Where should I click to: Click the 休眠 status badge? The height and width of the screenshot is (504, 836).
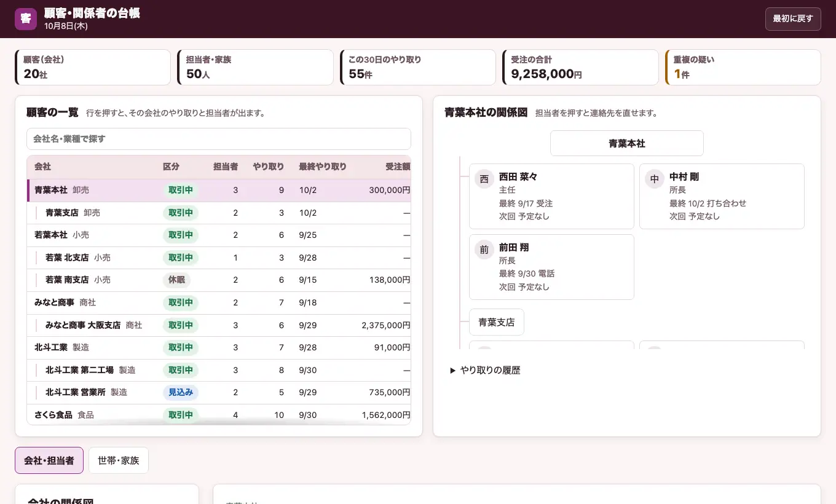click(177, 280)
